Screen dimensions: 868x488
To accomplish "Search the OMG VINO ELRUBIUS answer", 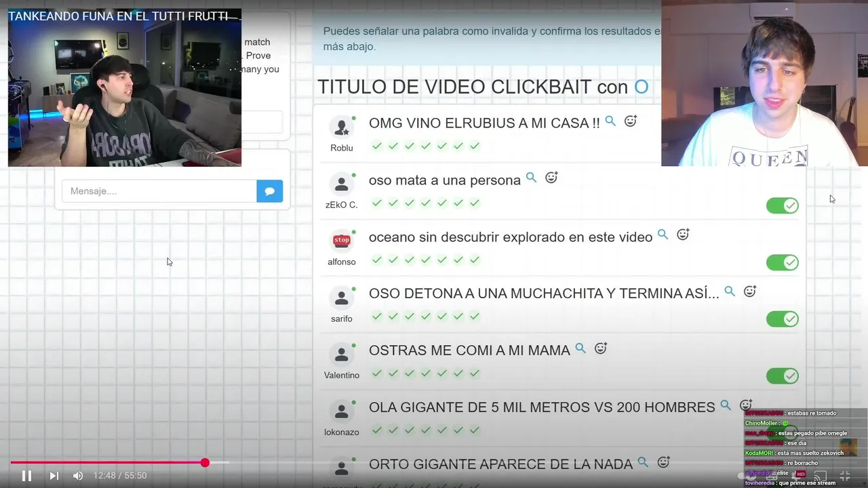I will 610,121.
